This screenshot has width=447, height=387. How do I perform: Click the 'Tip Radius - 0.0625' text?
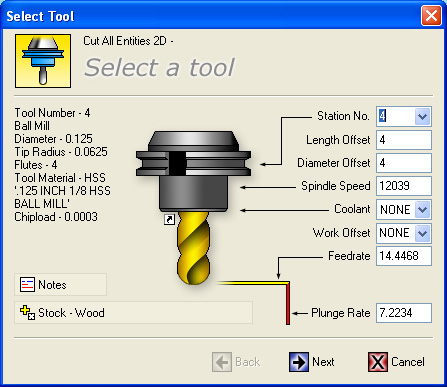[x=61, y=152]
